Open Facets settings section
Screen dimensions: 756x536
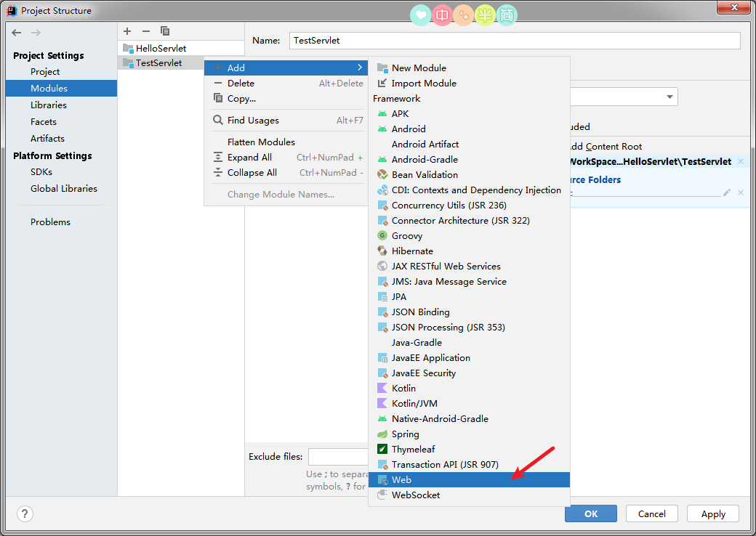click(x=44, y=122)
